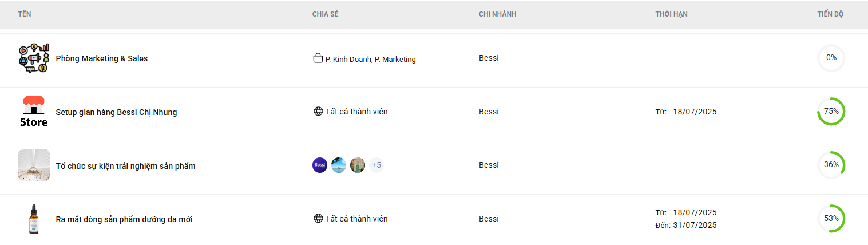The height and width of the screenshot is (245, 868).
Task: Click the Store icon of Setup gian hàng
Action: coord(34,112)
